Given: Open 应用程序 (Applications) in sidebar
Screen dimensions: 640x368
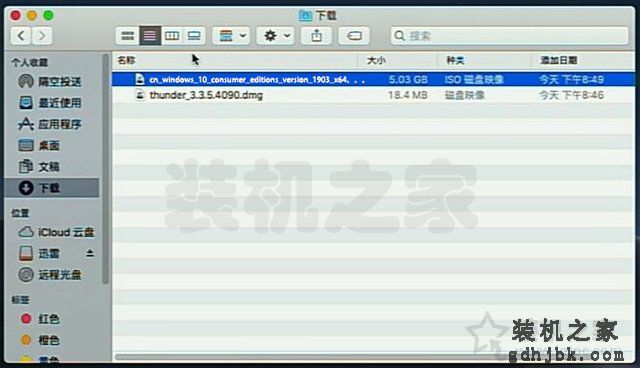Looking at the screenshot, I should pos(51,124).
